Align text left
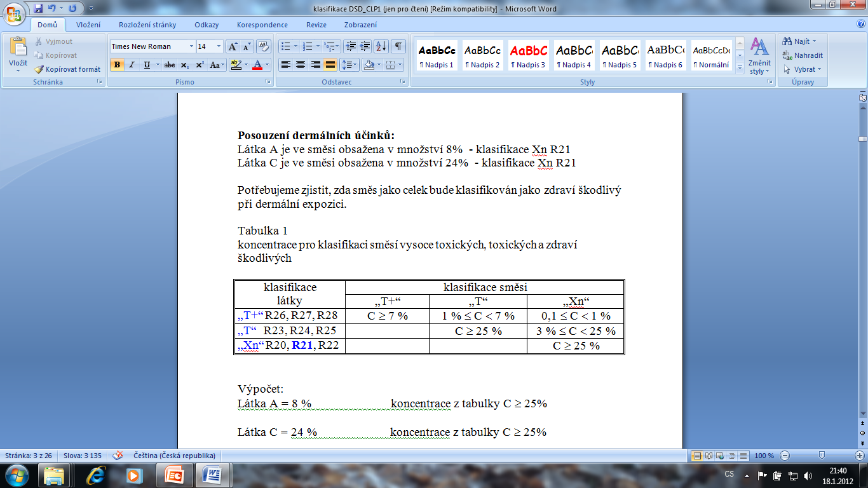Screen dimensions: 868x488 [286, 65]
